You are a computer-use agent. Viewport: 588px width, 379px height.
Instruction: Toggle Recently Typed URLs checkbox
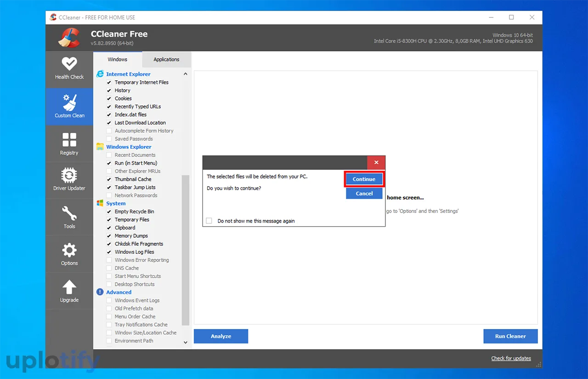point(109,106)
